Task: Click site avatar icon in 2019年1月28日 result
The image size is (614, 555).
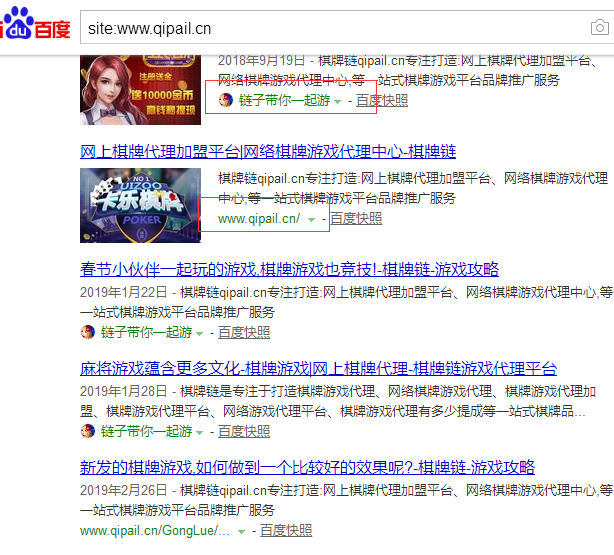Action: click(88, 431)
